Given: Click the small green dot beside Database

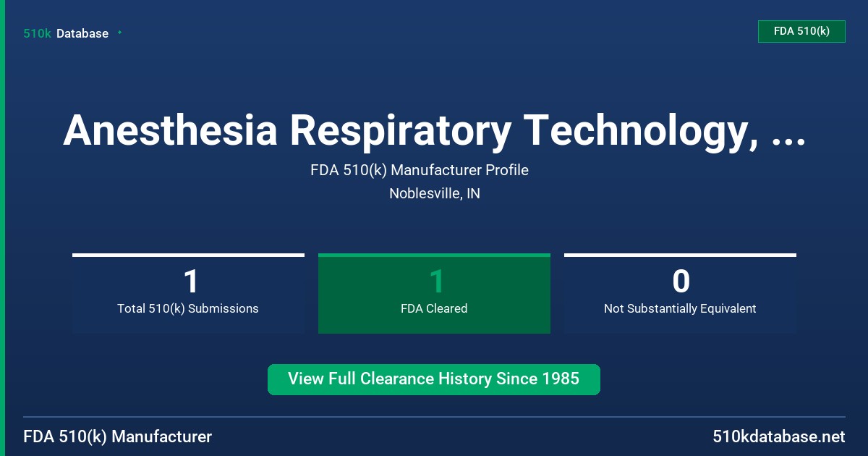Looking at the screenshot, I should click(x=119, y=33).
